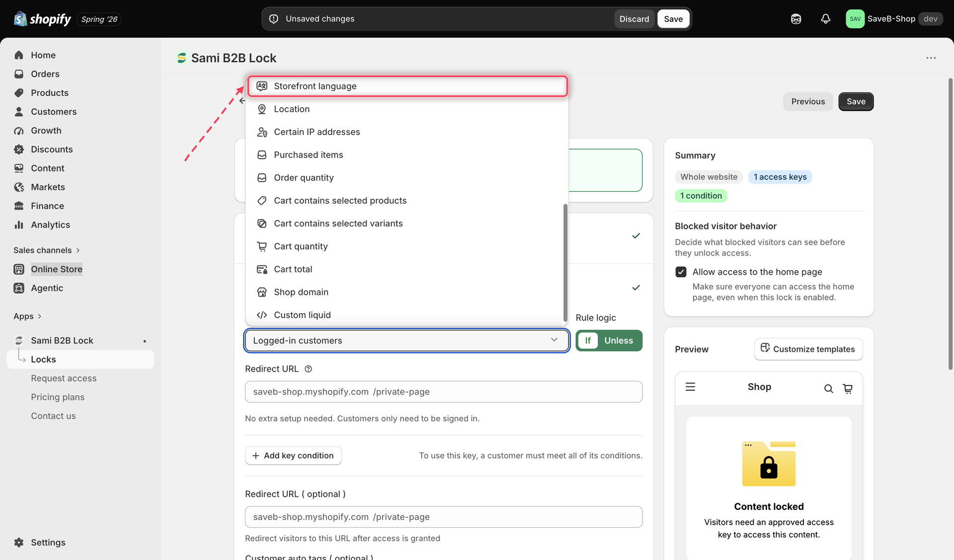This screenshot has width=954, height=560.
Task: Choose Certain IP addresses option
Action: pos(405,132)
